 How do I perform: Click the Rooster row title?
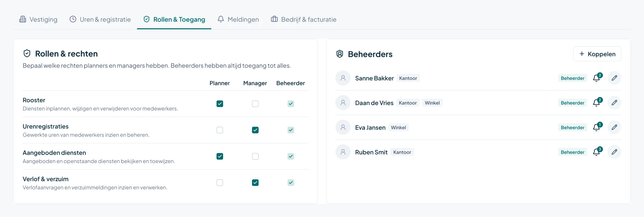(34, 100)
